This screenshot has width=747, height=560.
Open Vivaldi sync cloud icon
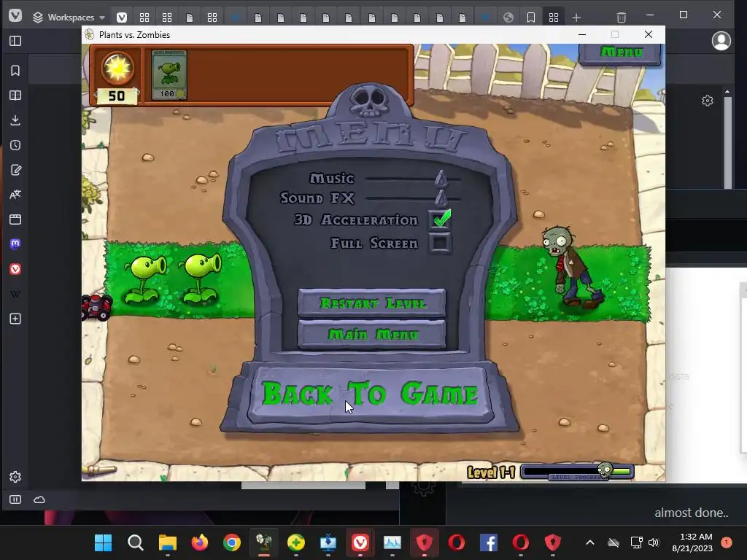point(39,499)
